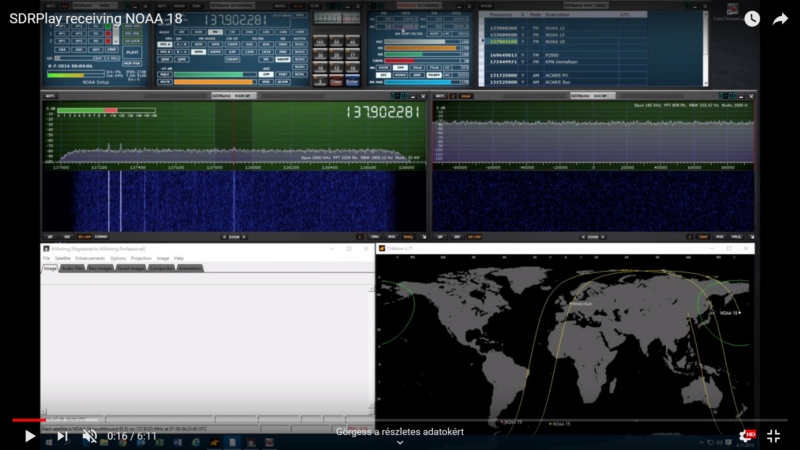Toggle the green indicator in VRX row 0
Image resolution: width=800 pixels, height=450 pixels.
pos(108,26)
